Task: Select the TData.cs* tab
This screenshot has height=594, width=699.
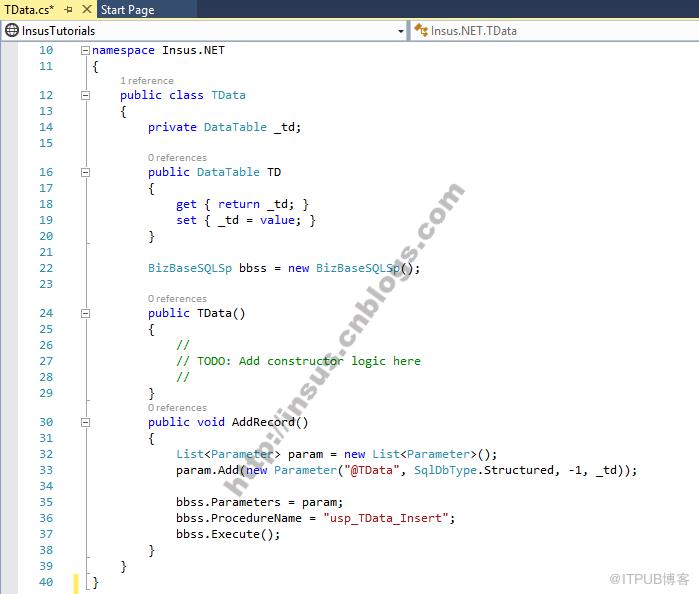Action: tap(29, 9)
